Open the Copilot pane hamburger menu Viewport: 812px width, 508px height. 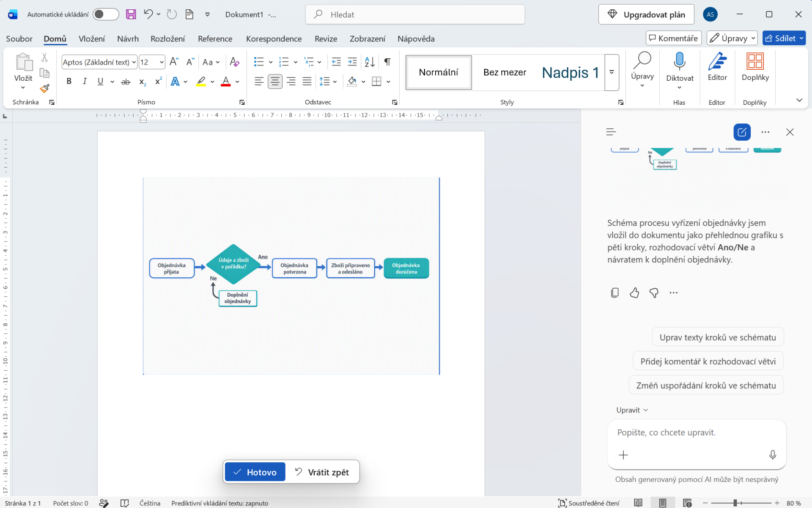pos(611,132)
